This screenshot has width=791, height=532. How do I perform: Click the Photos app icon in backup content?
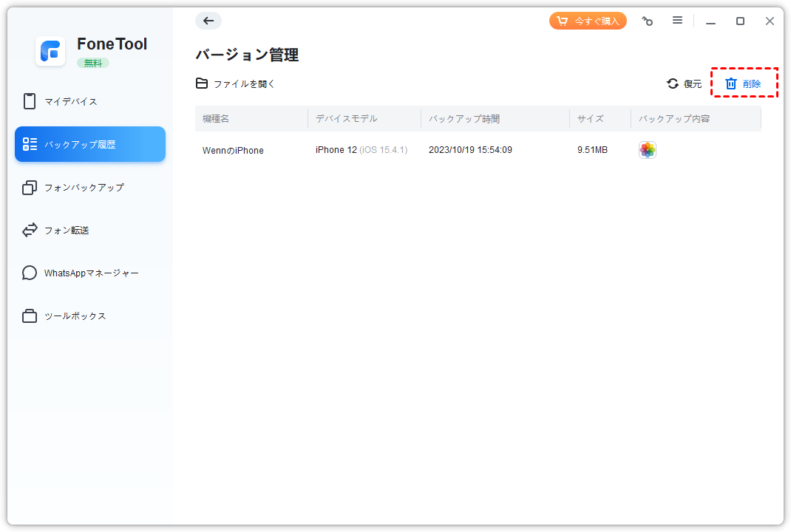pyautogui.click(x=648, y=150)
